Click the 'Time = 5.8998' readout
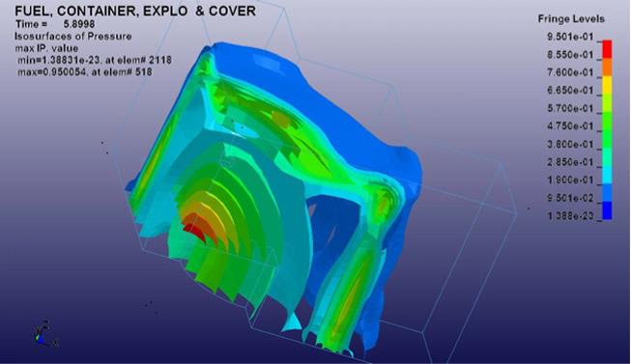 coord(55,24)
